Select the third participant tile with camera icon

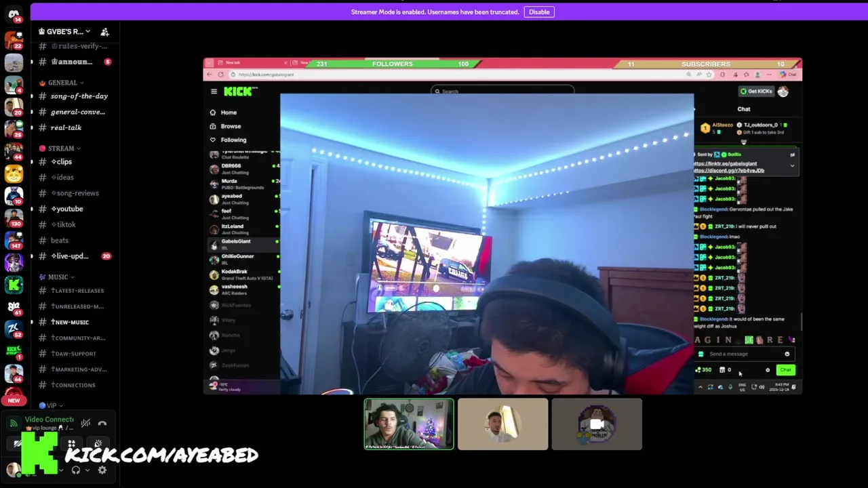(597, 424)
